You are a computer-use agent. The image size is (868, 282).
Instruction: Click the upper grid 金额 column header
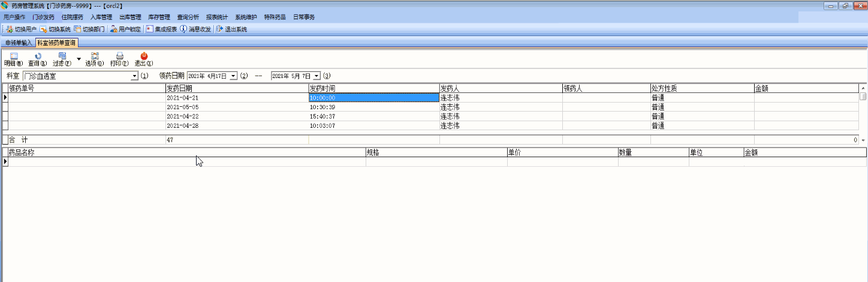point(806,88)
